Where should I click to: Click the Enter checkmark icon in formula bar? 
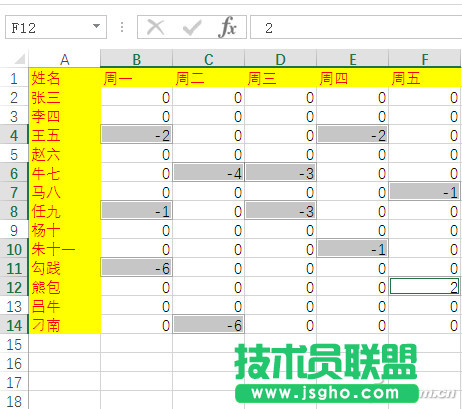[x=192, y=28]
